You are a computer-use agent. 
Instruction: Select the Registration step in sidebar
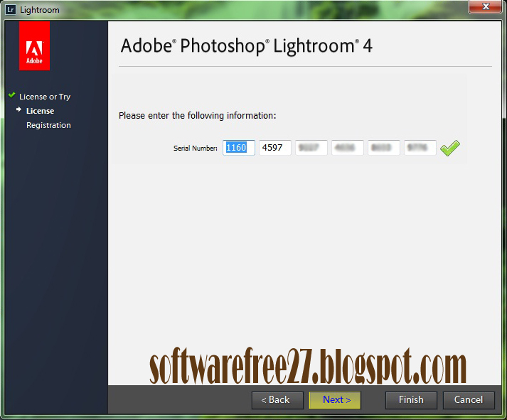(48, 125)
